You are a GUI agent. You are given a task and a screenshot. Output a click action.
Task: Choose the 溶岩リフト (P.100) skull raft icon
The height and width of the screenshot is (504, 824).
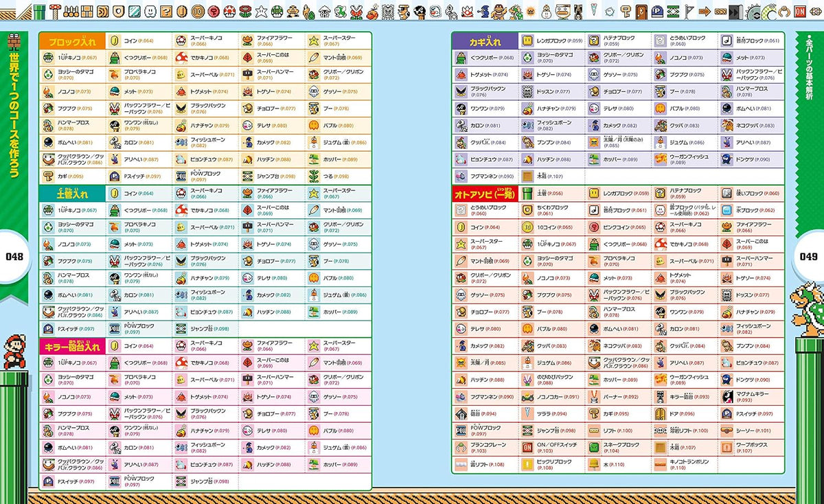[660, 431]
